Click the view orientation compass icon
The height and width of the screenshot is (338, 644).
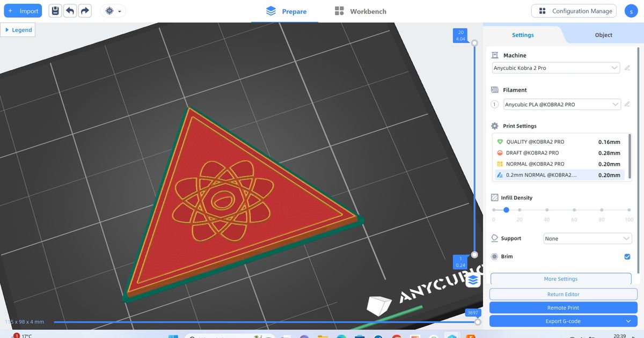[110, 11]
